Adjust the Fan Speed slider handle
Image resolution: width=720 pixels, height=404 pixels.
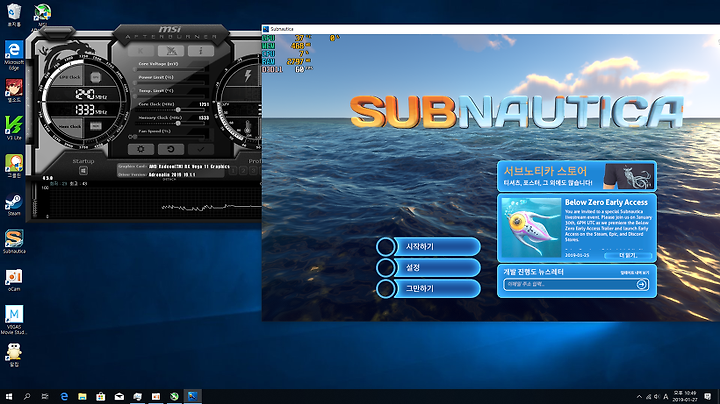point(135,136)
